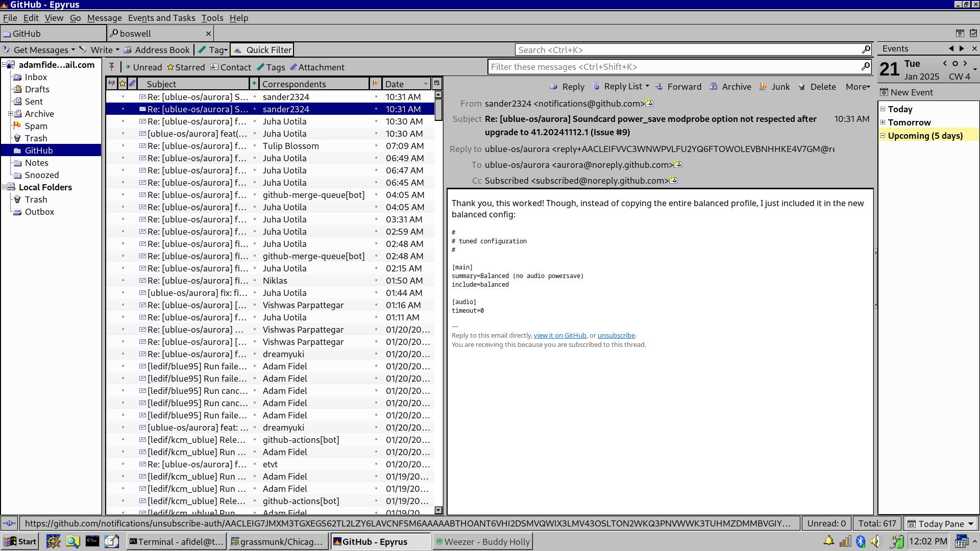
Task: Sort by the junk status column header icon
Action: [x=376, y=83]
